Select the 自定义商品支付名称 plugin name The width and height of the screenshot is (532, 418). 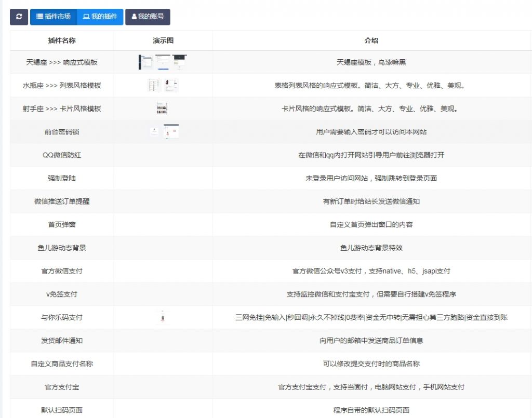tap(62, 364)
